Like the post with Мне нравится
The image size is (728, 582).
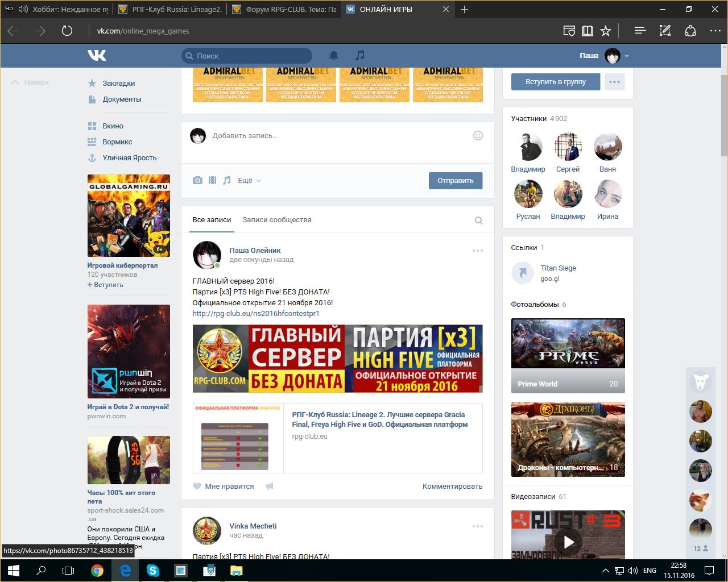(x=224, y=486)
